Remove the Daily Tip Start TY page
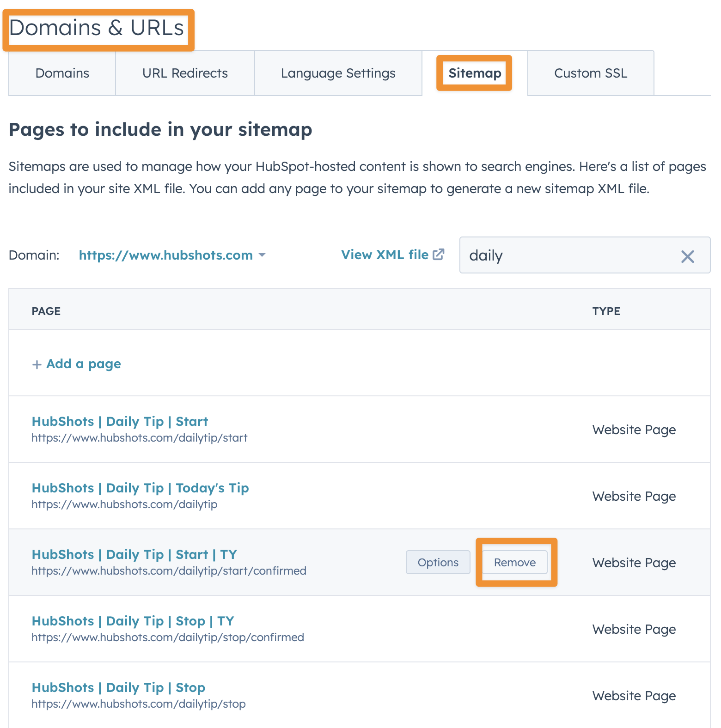721x728 pixels. [514, 562]
